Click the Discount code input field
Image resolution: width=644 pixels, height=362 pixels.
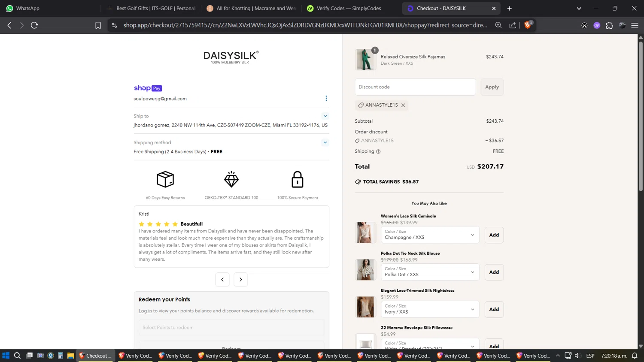pos(415,87)
